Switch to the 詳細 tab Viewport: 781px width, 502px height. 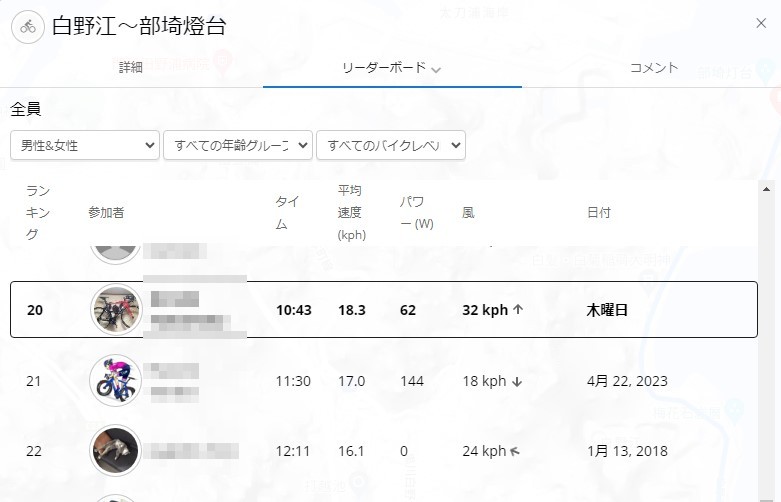tap(131, 68)
